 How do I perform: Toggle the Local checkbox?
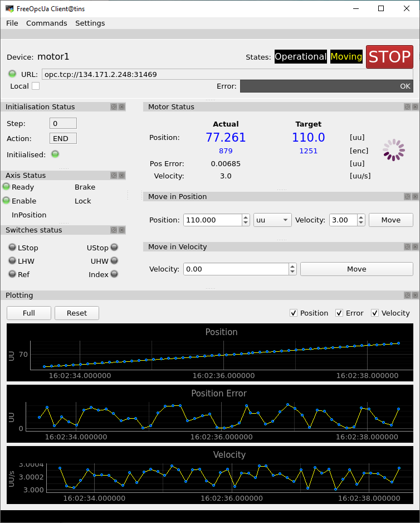point(36,86)
